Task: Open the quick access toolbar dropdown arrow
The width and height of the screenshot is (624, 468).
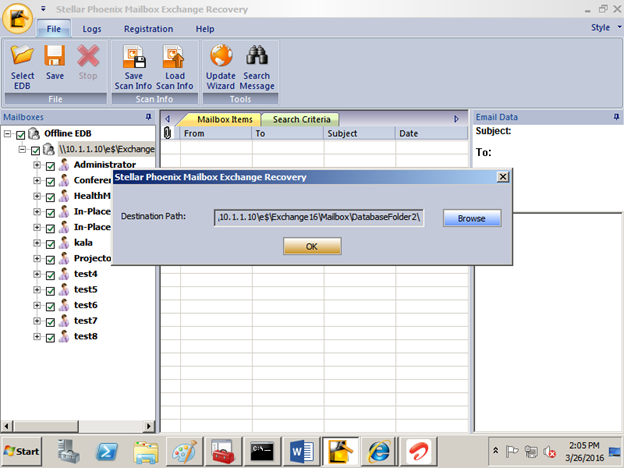Action: [43, 9]
